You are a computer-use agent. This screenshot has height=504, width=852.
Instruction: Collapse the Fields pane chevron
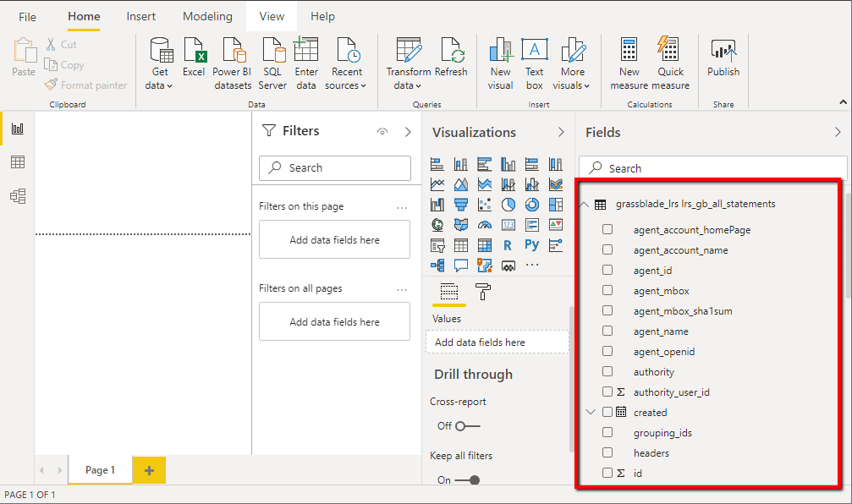pyautogui.click(x=838, y=132)
